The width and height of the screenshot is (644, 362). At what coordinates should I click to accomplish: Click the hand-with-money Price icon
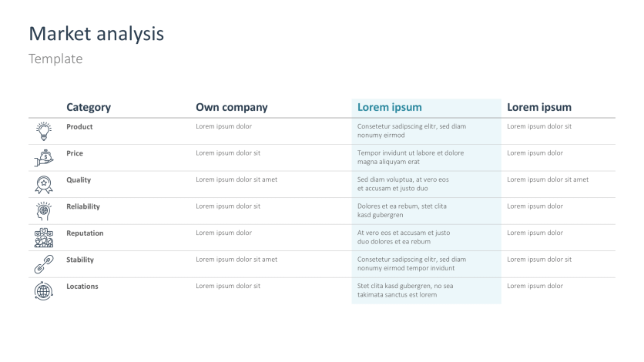click(x=43, y=158)
